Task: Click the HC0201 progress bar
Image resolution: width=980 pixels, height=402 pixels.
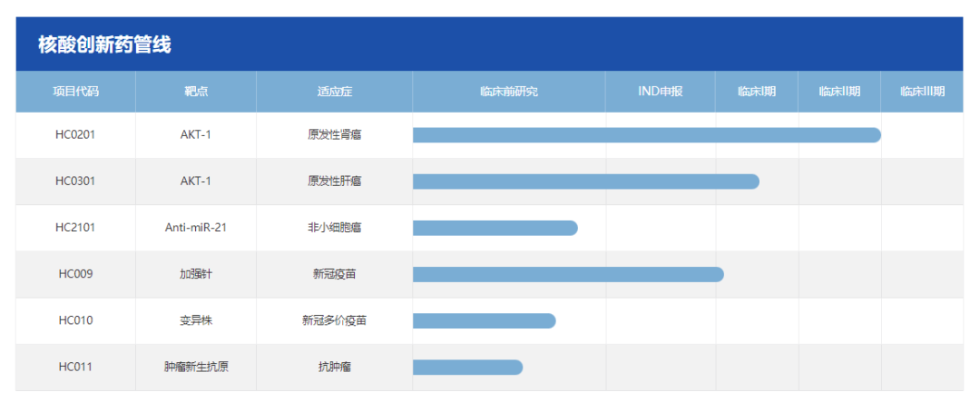Action: [x=647, y=135]
